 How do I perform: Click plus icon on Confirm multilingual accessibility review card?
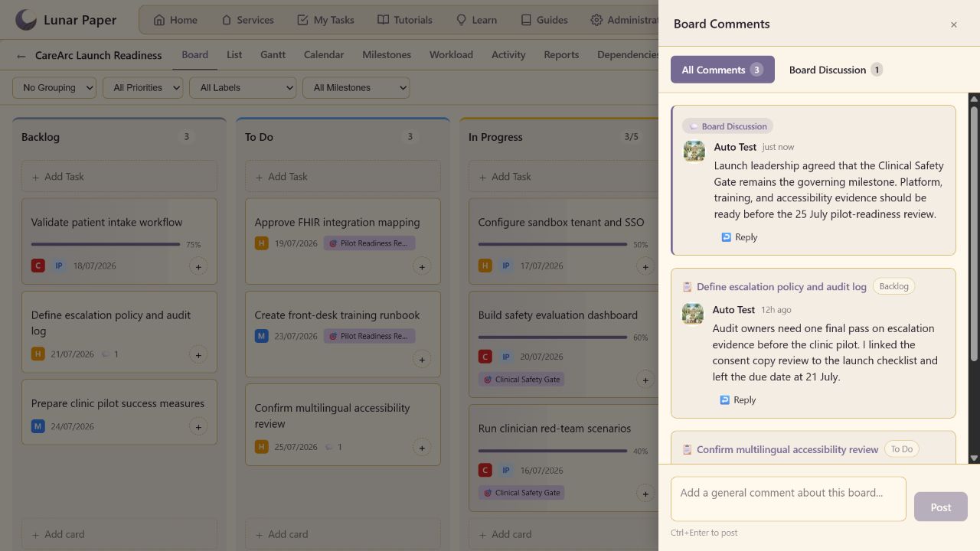422,447
